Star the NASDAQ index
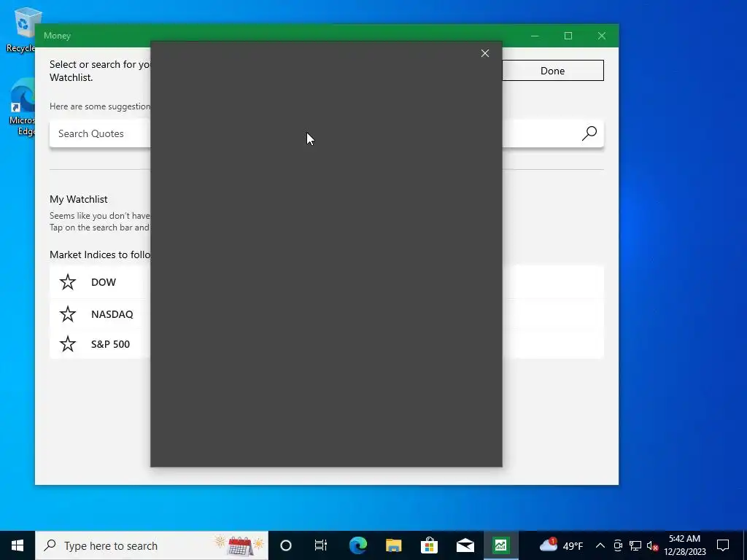Screen dimensions: 747x560 (68, 314)
